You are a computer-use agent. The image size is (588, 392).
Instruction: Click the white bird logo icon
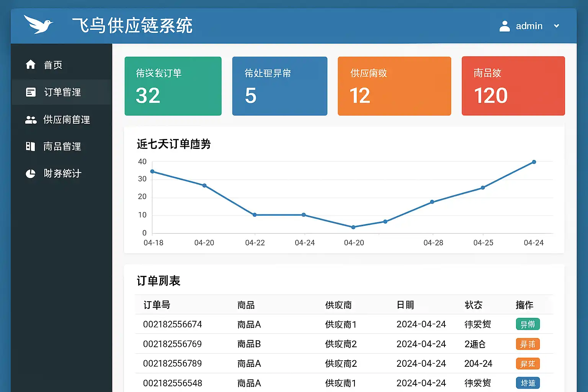point(38,24)
